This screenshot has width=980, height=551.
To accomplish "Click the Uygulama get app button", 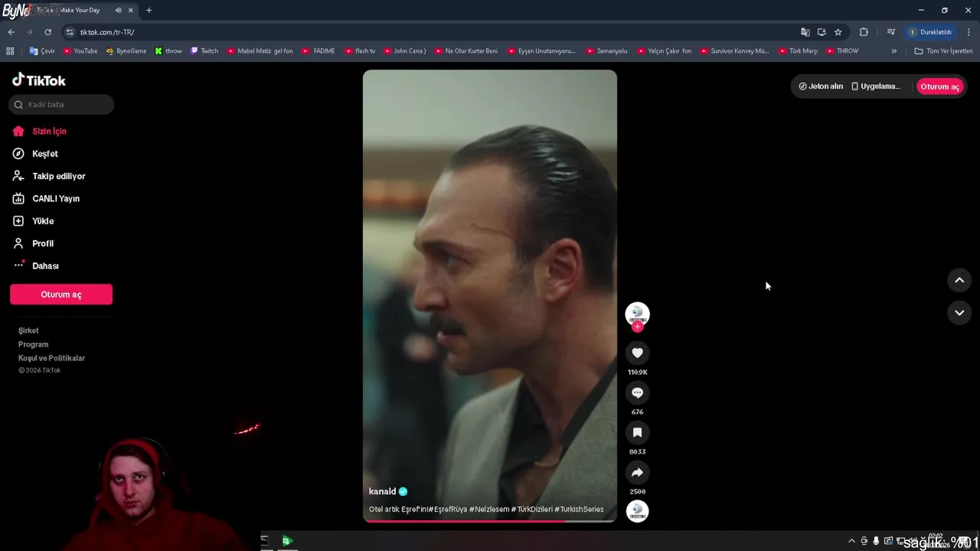I will coord(876,86).
